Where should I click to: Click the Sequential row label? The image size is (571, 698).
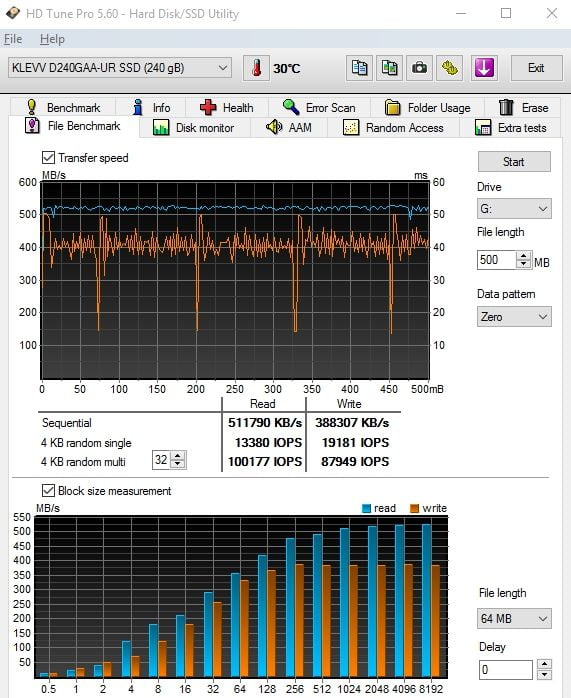[67, 422]
